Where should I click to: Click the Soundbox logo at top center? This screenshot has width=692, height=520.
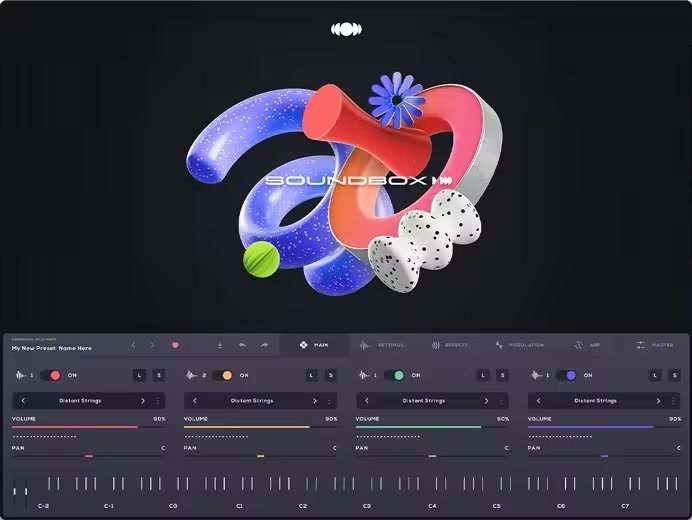click(x=346, y=30)
